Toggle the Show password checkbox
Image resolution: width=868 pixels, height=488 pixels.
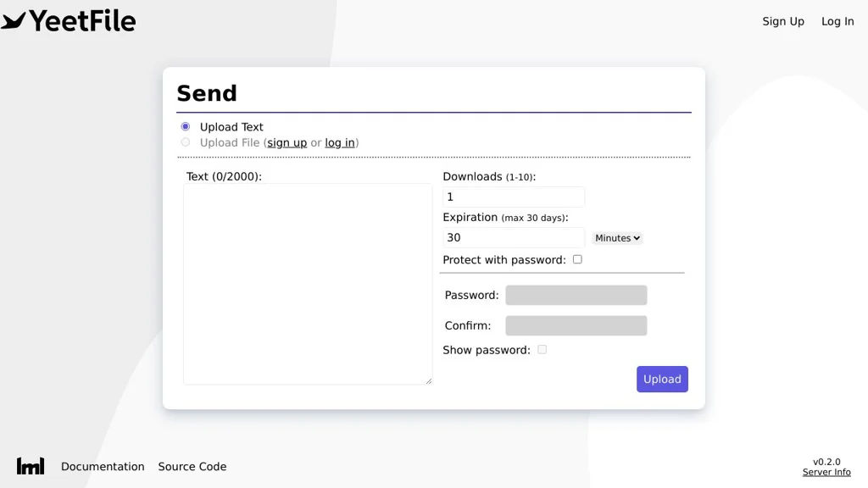coord(542,349)
